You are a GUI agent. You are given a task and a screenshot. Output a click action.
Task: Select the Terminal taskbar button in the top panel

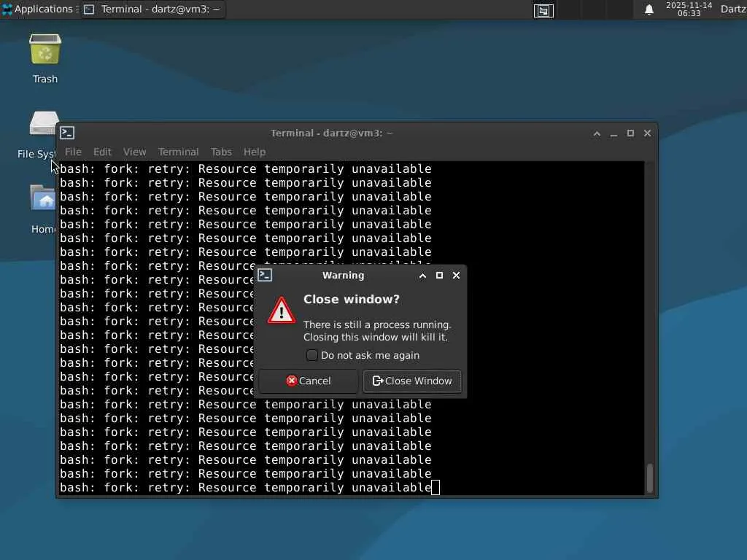coord(154,9)
